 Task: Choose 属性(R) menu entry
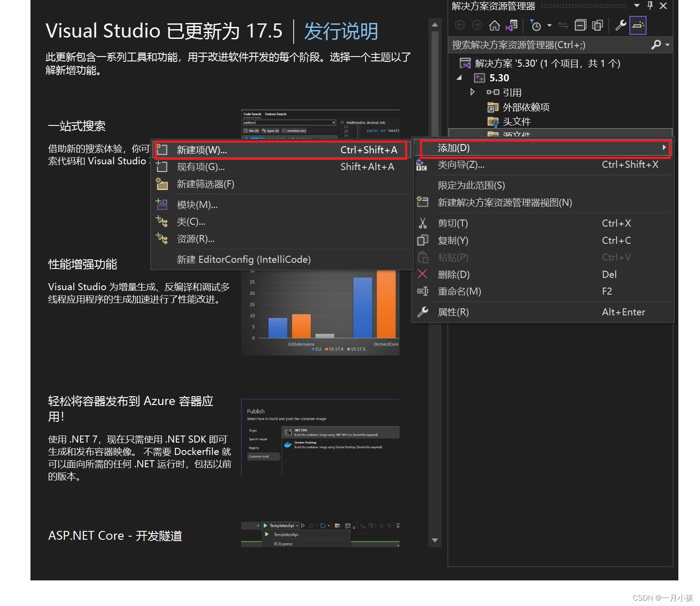coord(543,312)
